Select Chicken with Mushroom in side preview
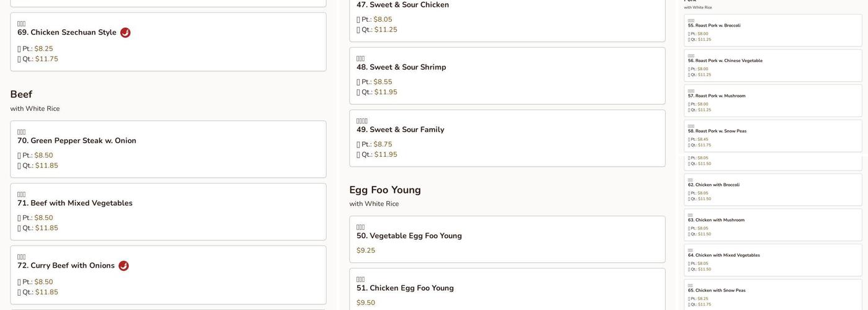The image size is (868, 310). tap(716, 220)
